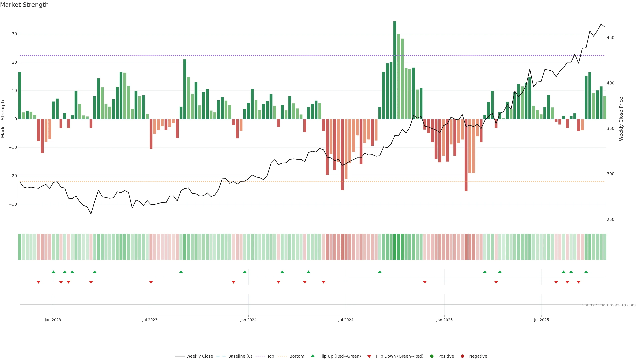This screenshot has width=644, height=362.
Task: Click the Negative red circle legend icon
Action: 462,356
